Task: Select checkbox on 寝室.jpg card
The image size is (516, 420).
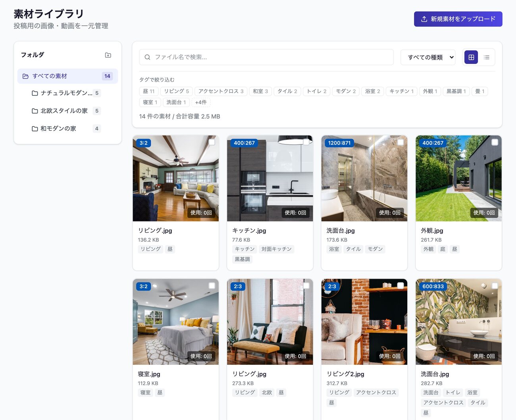Action: [x=212, y=285]
